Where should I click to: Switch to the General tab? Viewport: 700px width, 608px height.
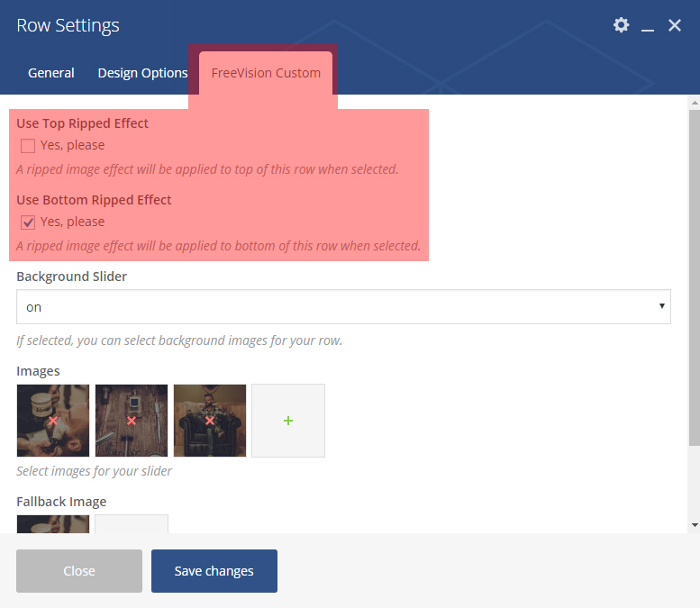tap(51, 73)
